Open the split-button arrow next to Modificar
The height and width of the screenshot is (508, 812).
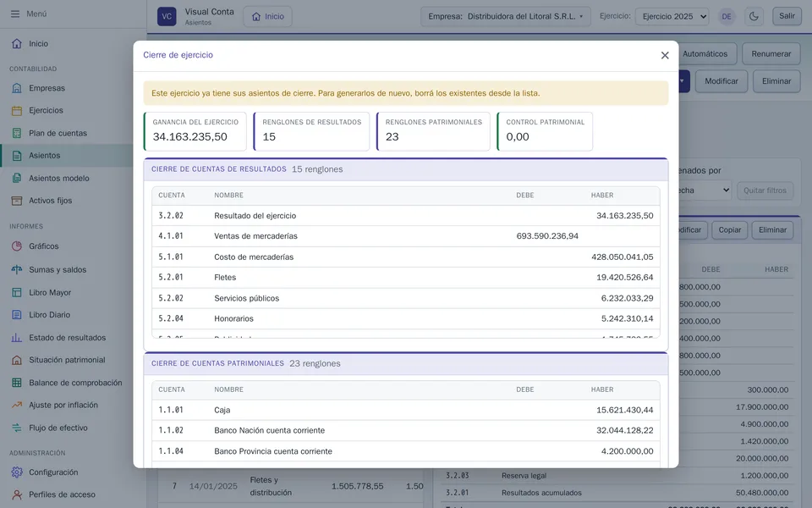tap(683, 81)
